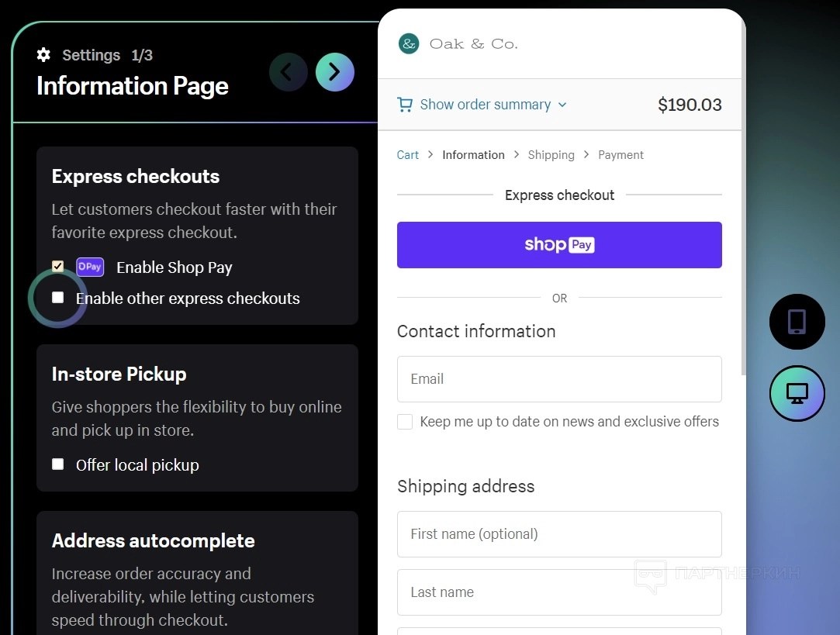Enable other express checkouts checkbox
The image size is (840, 635).
(58, 298)
